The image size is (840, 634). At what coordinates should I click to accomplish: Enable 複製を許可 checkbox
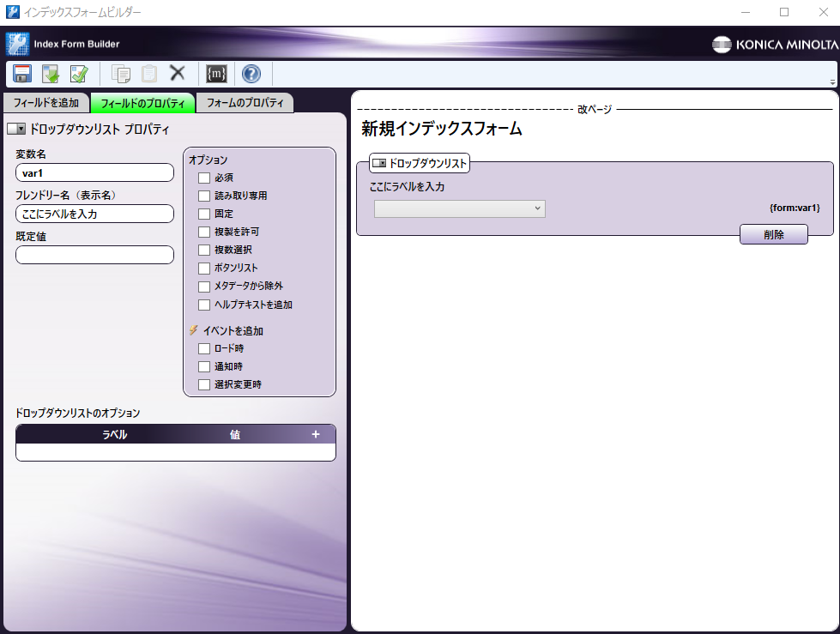(204, 232)
